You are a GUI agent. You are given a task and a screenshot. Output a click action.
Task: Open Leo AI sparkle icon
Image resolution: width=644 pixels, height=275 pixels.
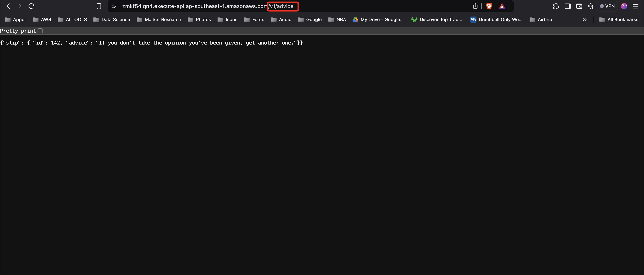click(x=591, y=6)
